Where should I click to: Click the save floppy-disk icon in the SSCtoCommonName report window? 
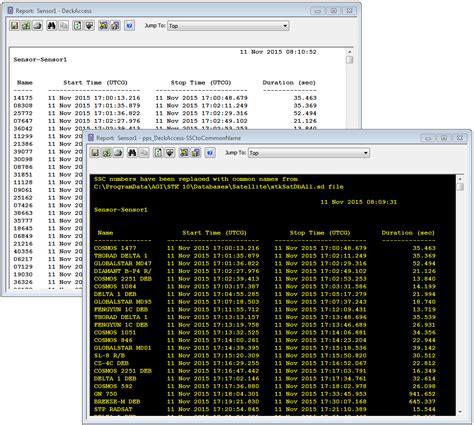[x=95, y=153]
